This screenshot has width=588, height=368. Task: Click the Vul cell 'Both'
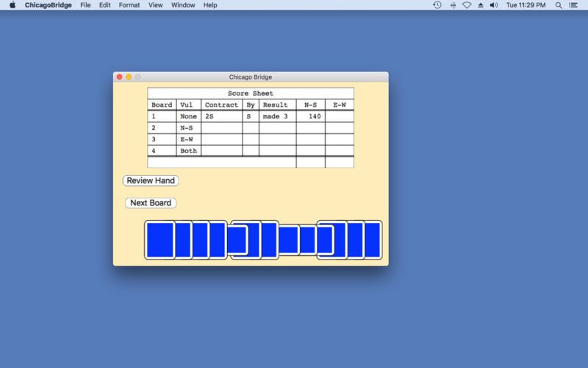click(x=189, y=151)
